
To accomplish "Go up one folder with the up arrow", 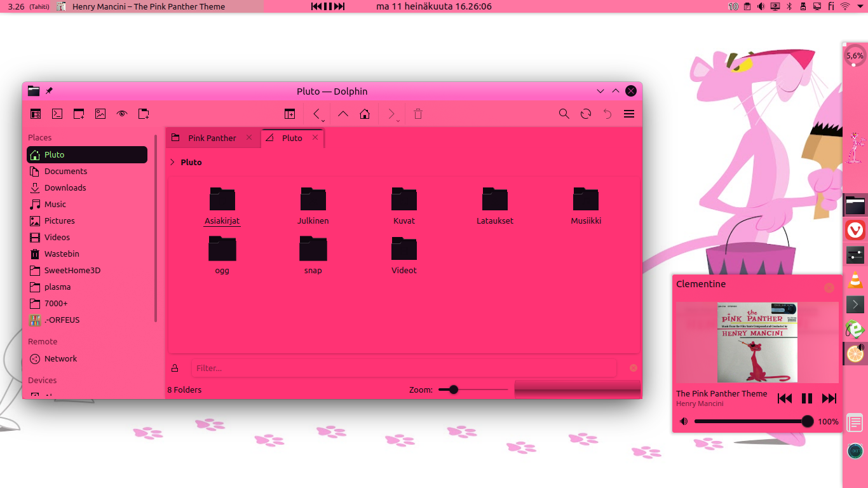I will coord(343,114).
